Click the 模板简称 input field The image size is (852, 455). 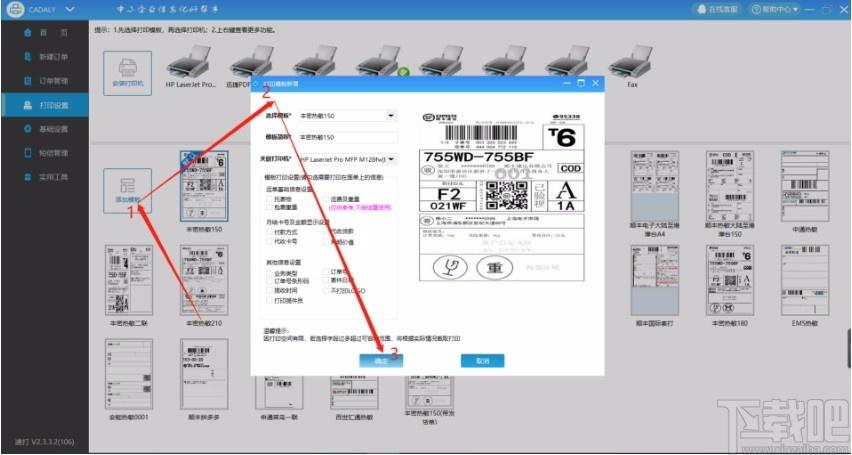point(347,138)
